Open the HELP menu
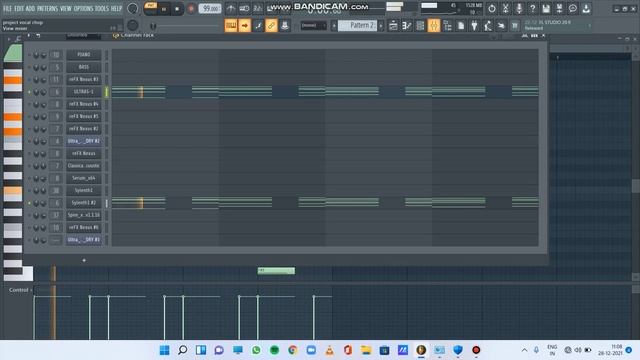The height and width of the screenshot is (360, 640). 116,8
